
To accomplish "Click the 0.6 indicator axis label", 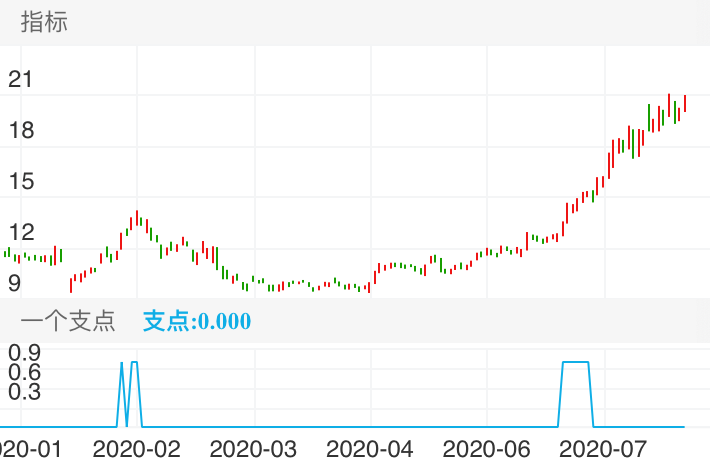I will tap(24, 372).
